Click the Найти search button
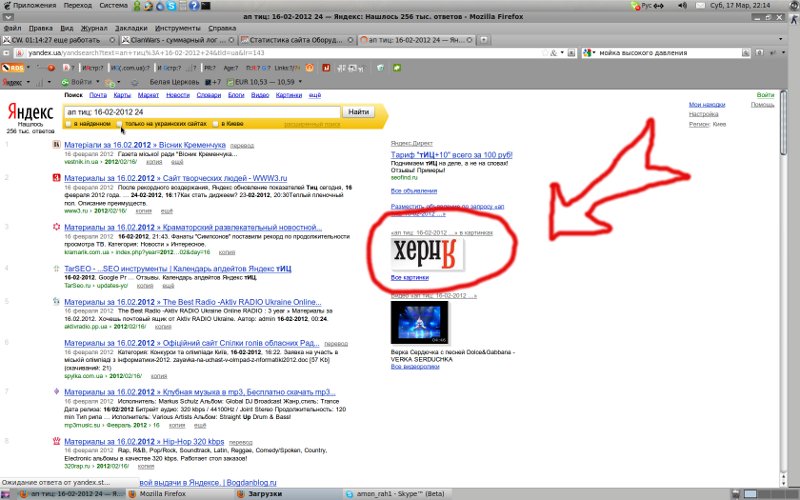This screenshot has width=800, height=500. tap(358, 112)
